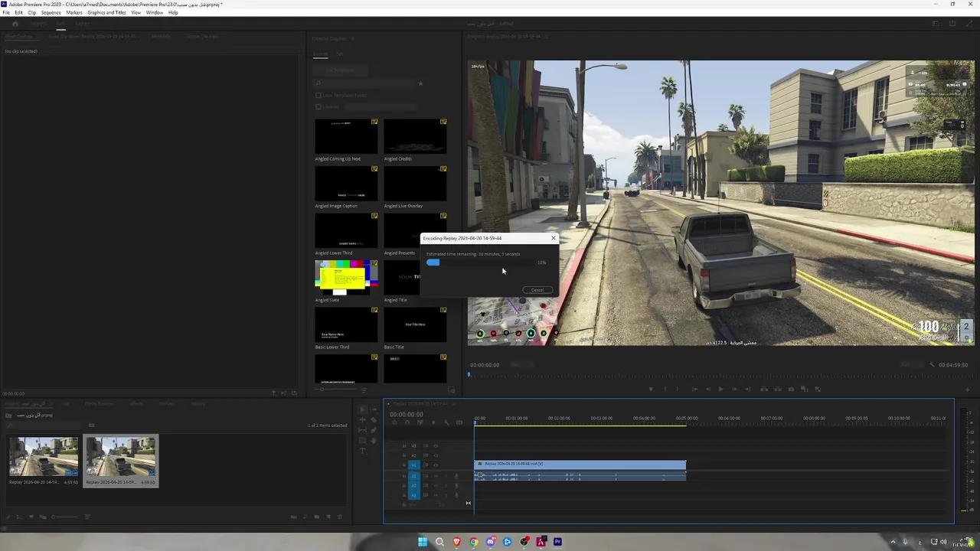Toggle lock on track V2
This screenshot has width=980, height=551.
(404, 455)
